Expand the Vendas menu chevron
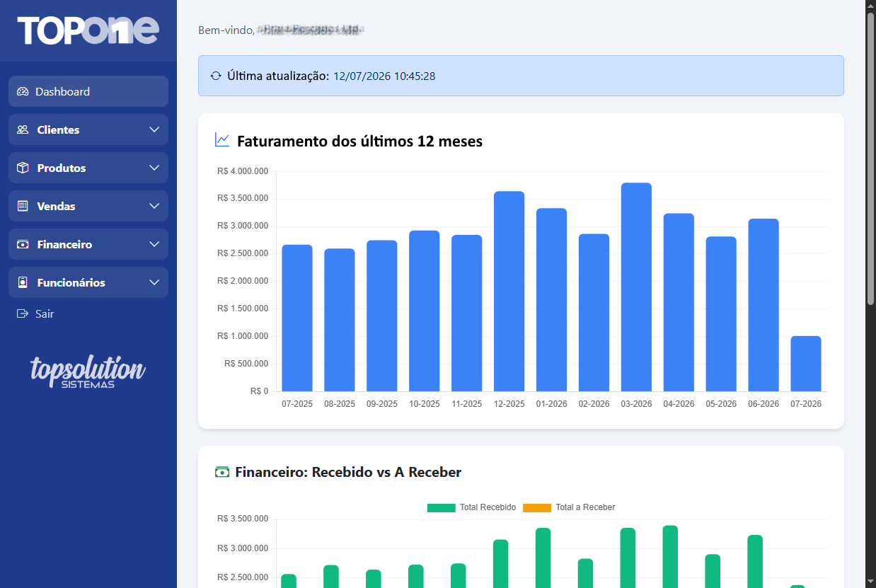 [x=155, y=206]
